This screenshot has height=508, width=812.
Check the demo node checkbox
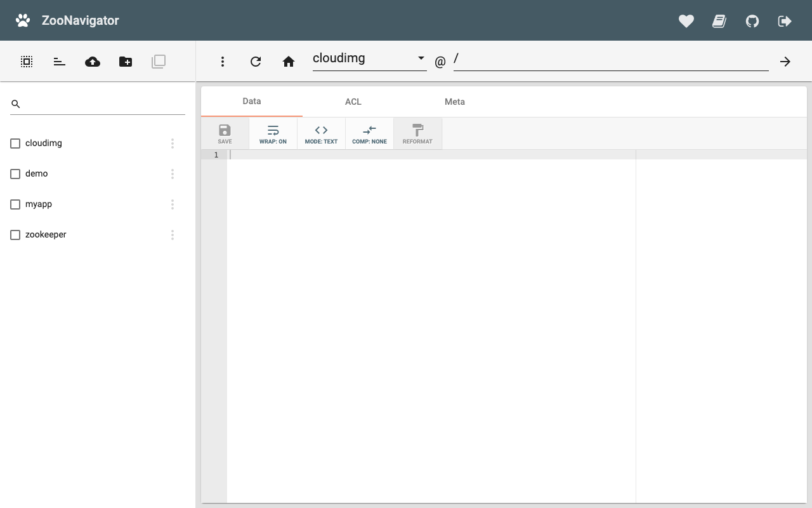[15, 174]
